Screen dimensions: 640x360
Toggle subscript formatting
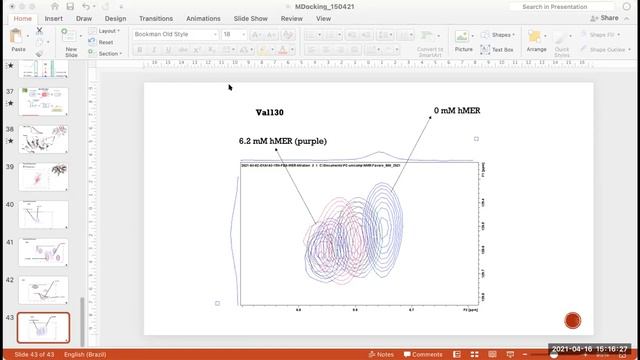(x=211, y=50)
